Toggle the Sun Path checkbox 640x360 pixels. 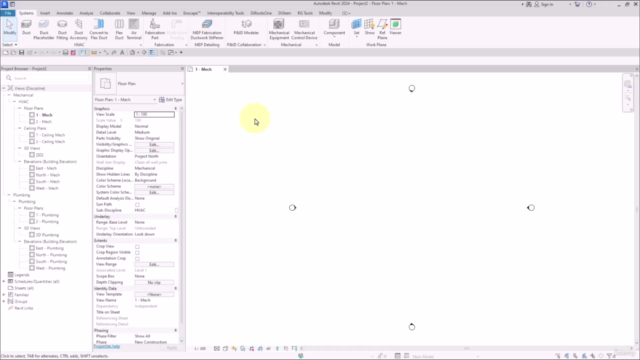click(137, 204)
